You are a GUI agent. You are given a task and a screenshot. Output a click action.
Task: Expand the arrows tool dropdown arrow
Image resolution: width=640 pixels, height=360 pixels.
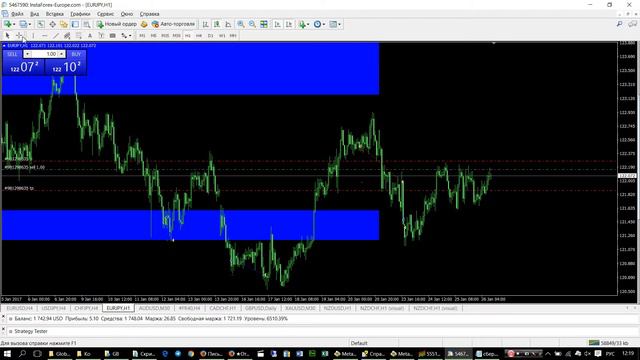130,36
